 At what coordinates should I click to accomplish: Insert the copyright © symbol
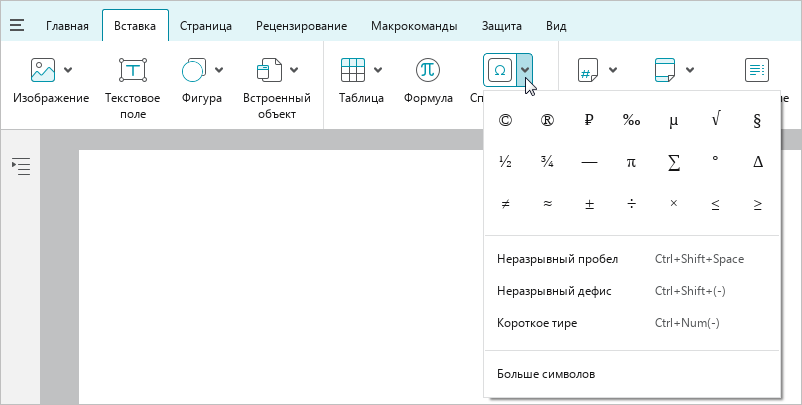[x=505, y=121]
